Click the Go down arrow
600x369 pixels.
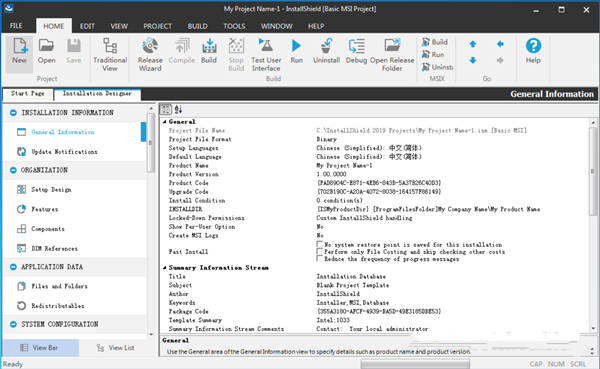(x=473, y=60)
